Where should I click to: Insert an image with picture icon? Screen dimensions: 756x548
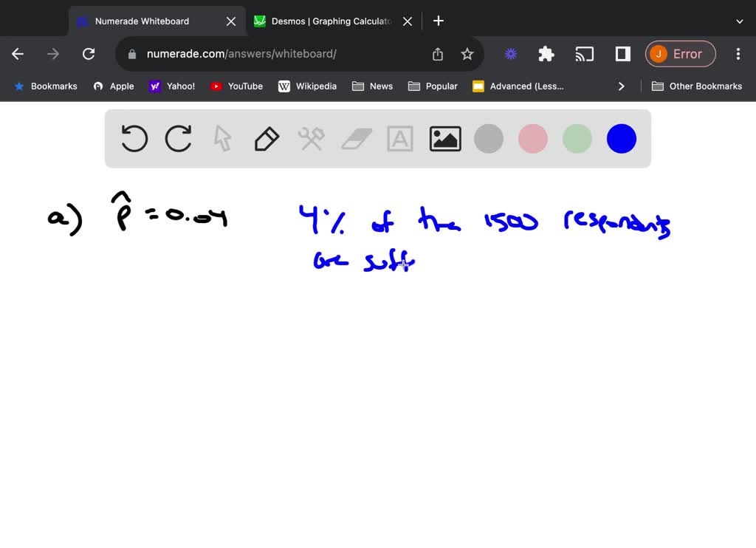(445, 139)
